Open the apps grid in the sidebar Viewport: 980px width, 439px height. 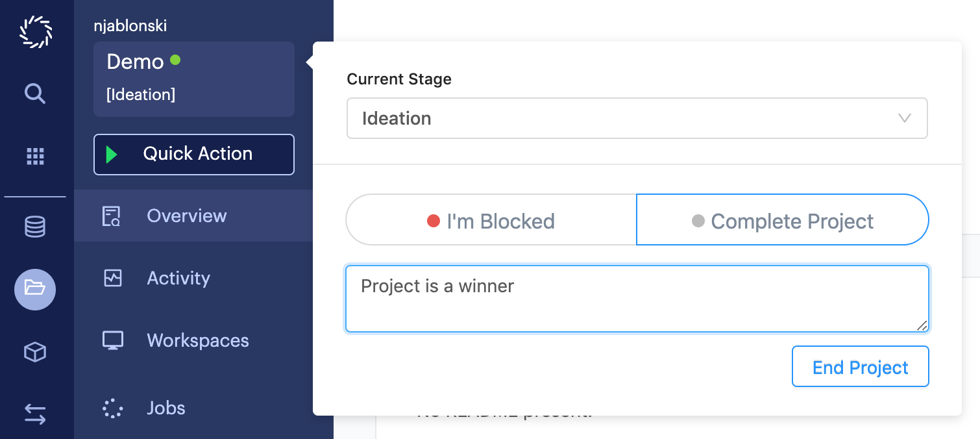click(35, 156)
